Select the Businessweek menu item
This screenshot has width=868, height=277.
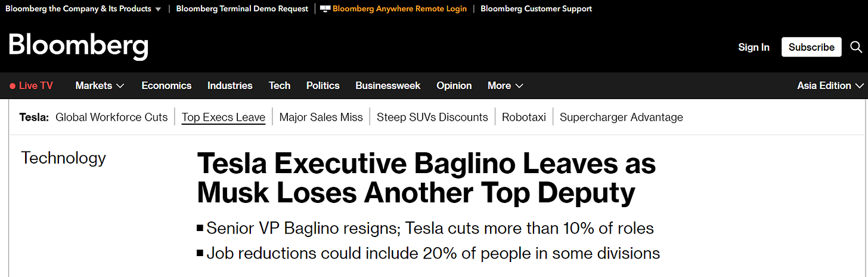pos(387,85)
